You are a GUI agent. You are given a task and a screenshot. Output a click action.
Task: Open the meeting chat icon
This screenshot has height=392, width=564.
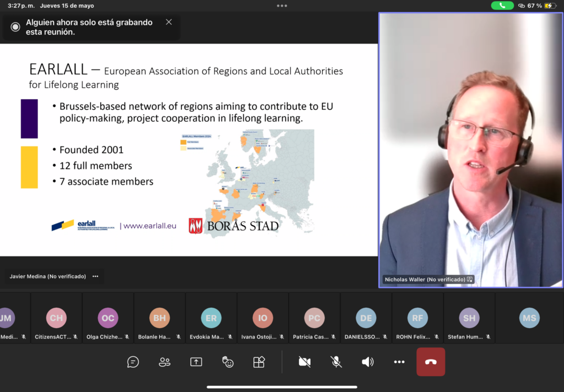click(x=133, y=362)
